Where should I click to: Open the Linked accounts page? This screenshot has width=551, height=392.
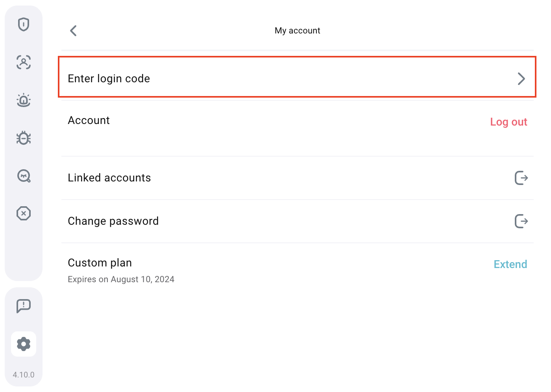[109, 178]
